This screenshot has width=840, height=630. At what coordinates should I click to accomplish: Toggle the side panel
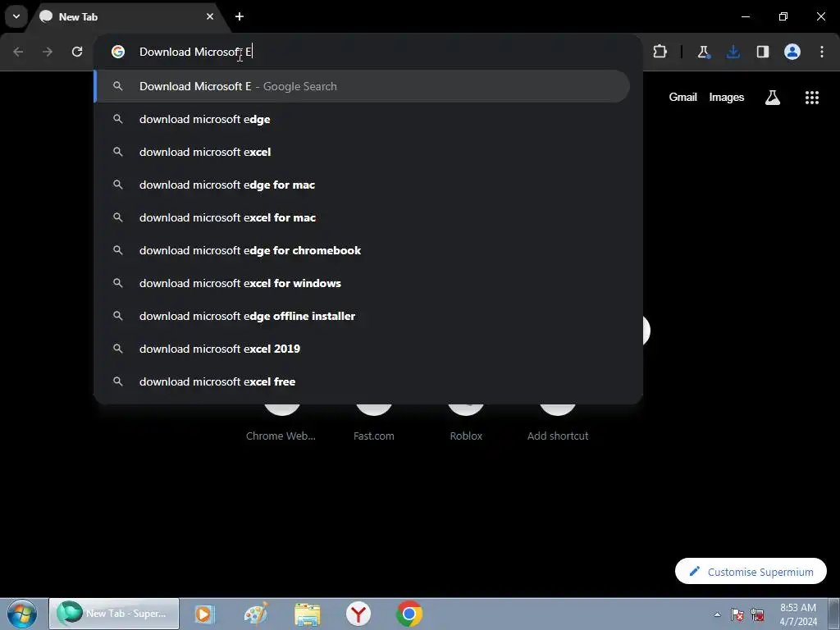coord(762,52)
